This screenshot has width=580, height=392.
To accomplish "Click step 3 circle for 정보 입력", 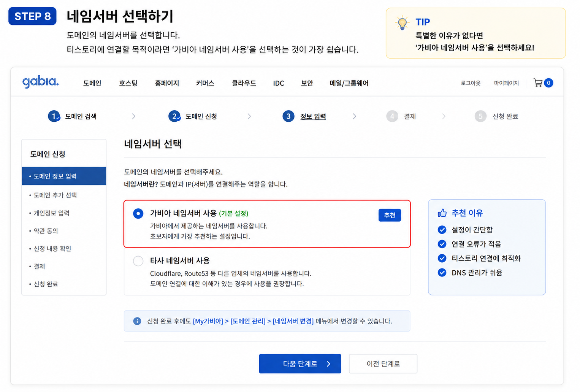I will [288, 116].
